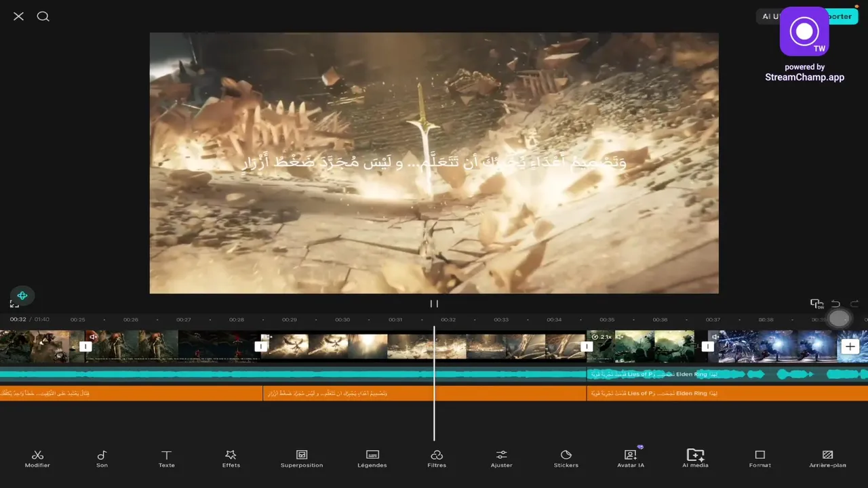Add a new clip with the plus button
Image resolution: width=868 pixels, height=488 pixels.
850,346
